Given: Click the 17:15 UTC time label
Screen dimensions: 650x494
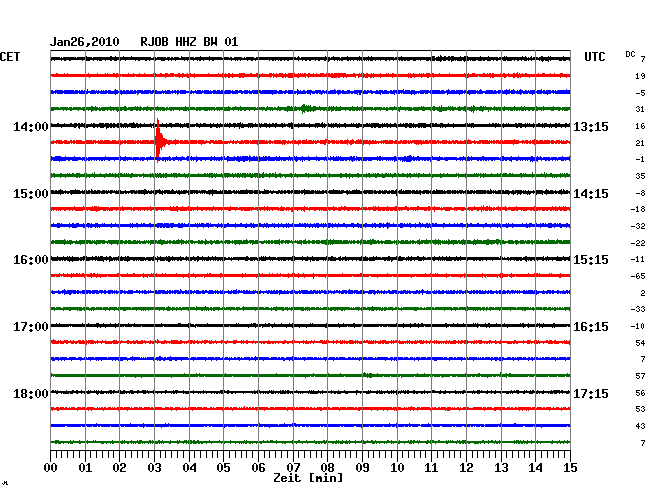Looking at the screenshot, I should [x=591, y=393].
